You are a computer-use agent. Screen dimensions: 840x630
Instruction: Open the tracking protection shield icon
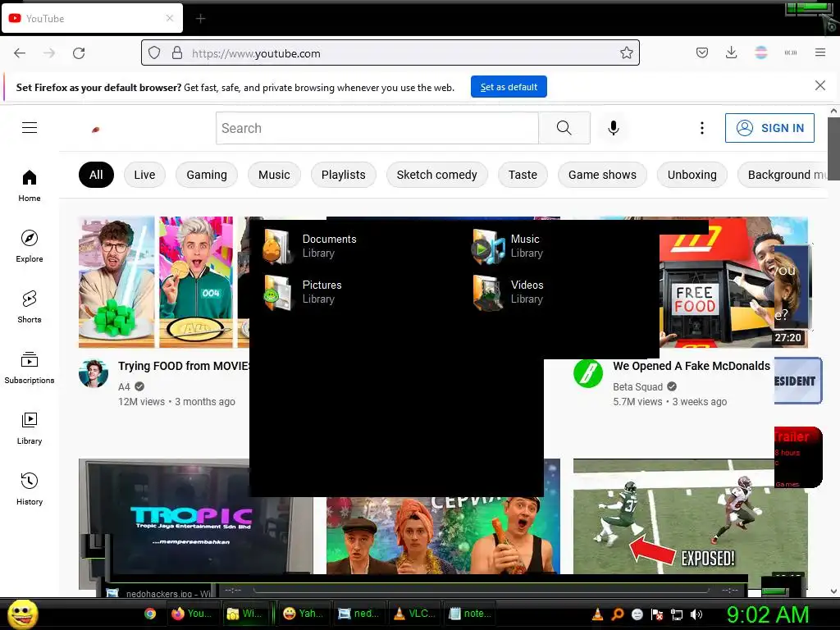pyautogui.click(x=154, y=53)
